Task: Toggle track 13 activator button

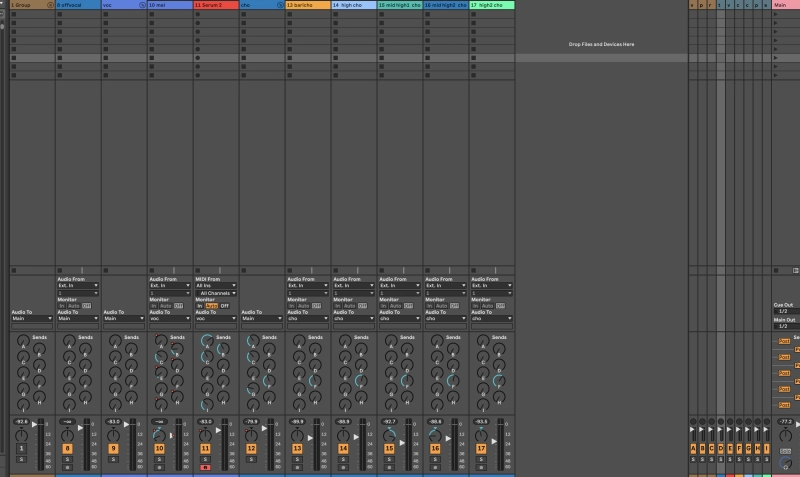Action: (x=297, y=449)
